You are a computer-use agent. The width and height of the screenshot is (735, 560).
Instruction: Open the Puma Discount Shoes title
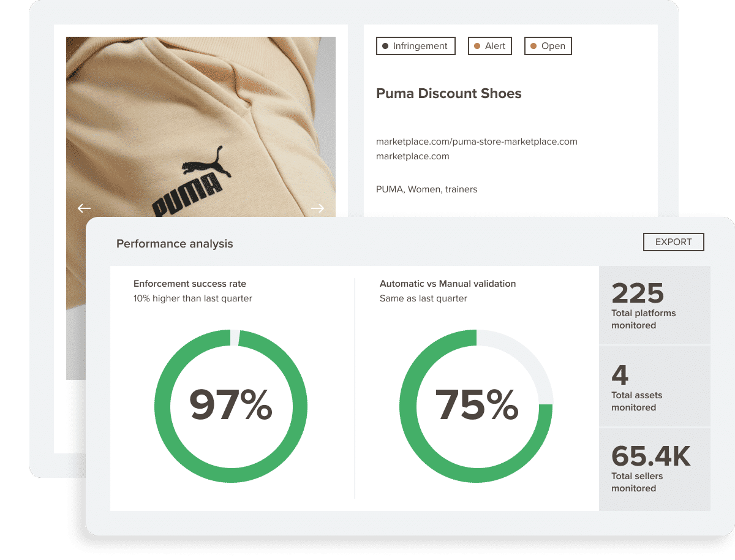pyautogui.click(x=449, y=94)
